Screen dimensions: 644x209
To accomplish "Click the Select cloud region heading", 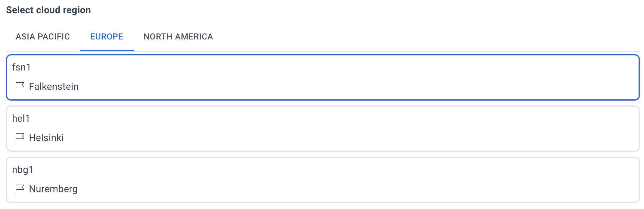I will (48, 10).
